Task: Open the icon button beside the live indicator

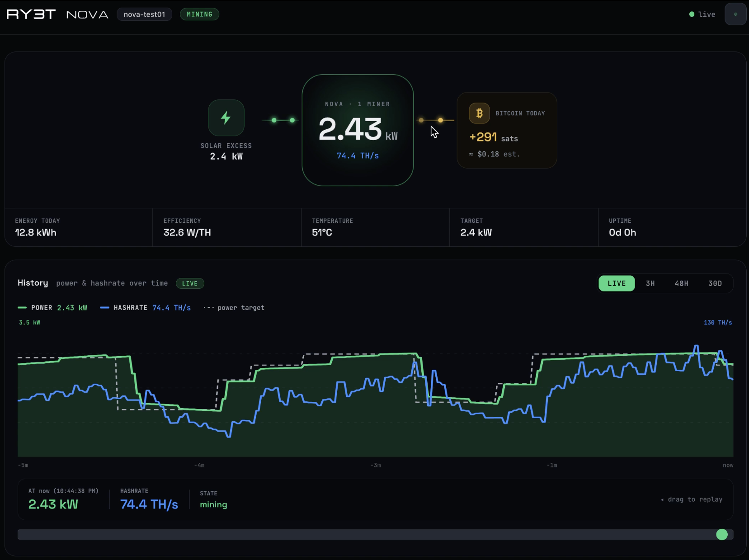Action: [735, 14]
